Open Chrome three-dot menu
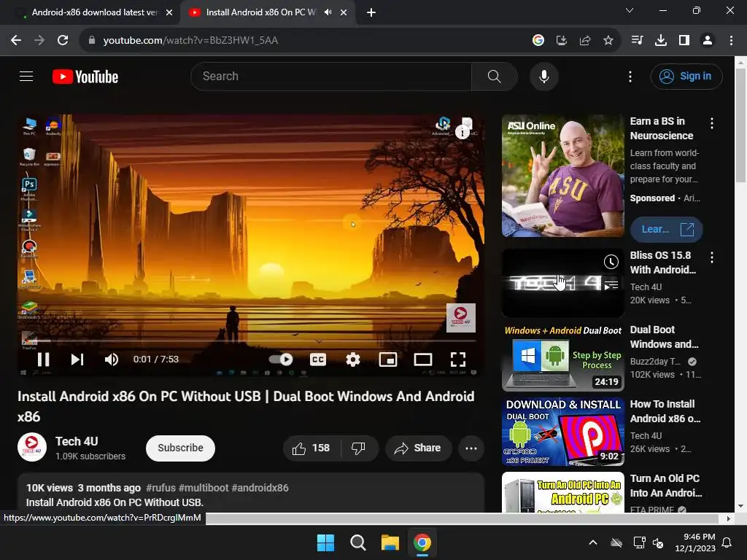This screenshot has width=747, height=560. click(731, 41)
